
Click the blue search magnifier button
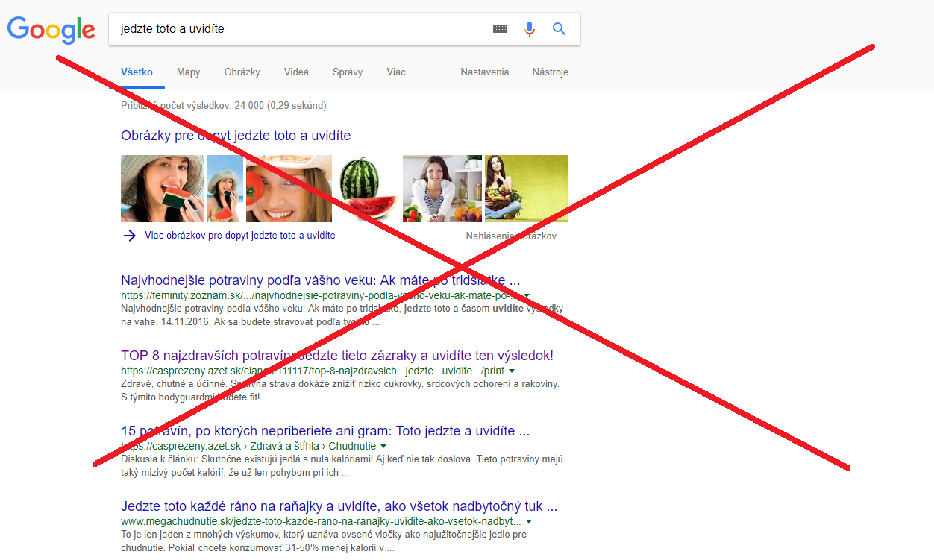[x=559, y=29]
